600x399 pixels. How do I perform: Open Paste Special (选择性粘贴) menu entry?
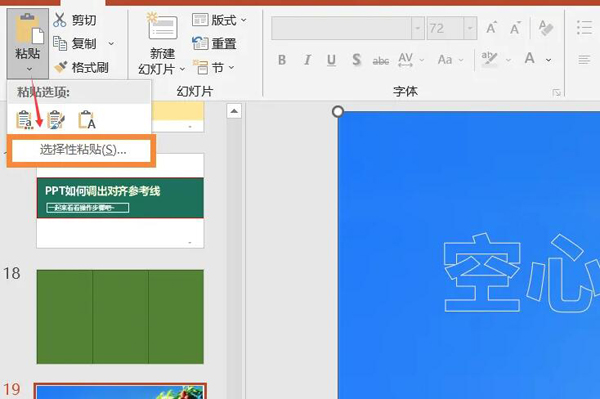(82, 150)
